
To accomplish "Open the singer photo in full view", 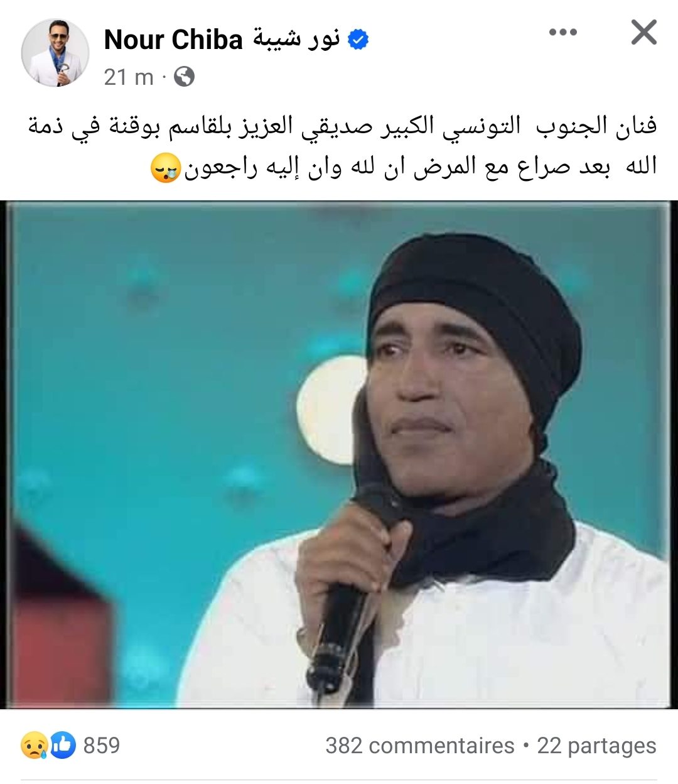I will coord(339,455).
